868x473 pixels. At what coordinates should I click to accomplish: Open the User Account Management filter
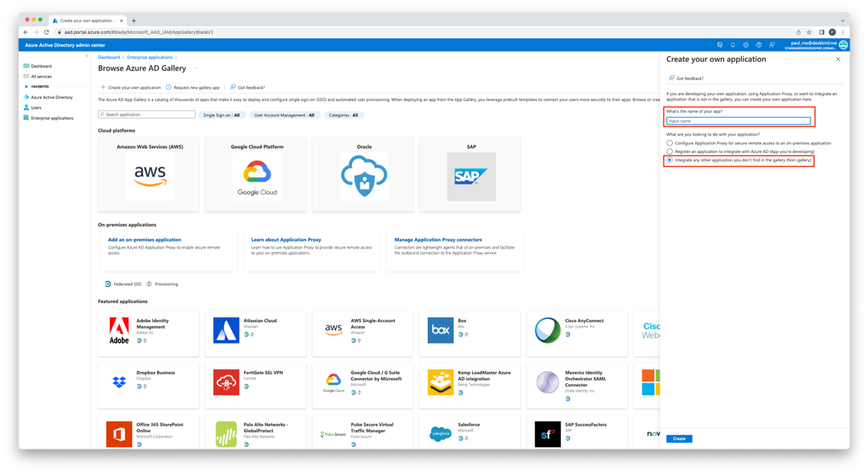tap(284, 115)
